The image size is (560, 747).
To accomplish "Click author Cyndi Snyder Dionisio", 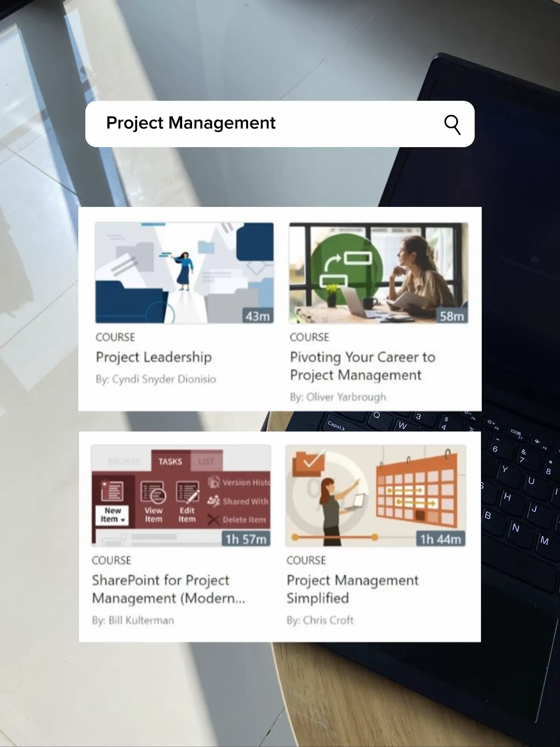I will (156, 379).
